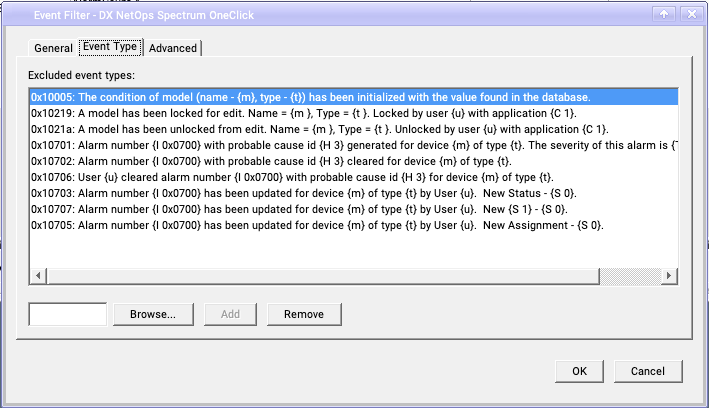Remove the selected event type

tap(304, 314)
